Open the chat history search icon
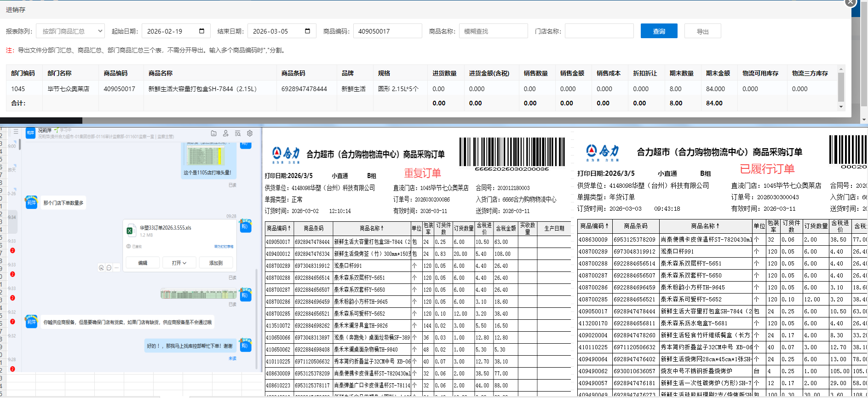Screen dimensions: 868x398 point(238,133)
